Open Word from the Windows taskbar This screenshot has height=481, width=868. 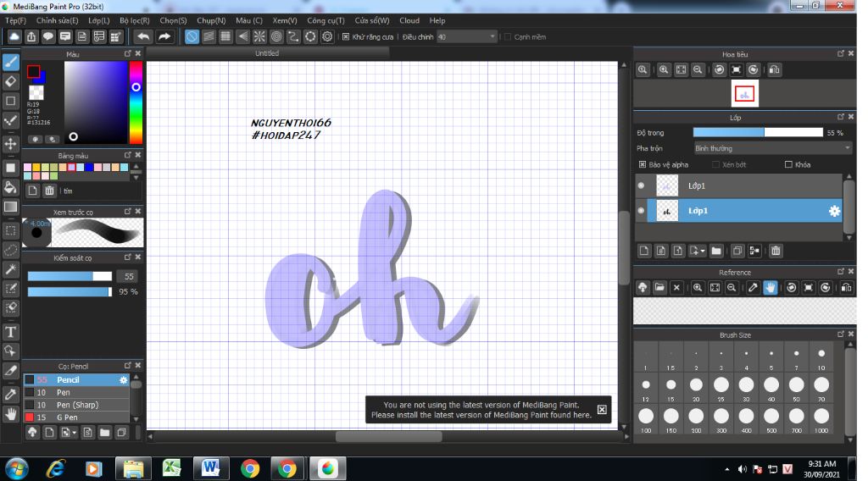click(x=210, y=469)
